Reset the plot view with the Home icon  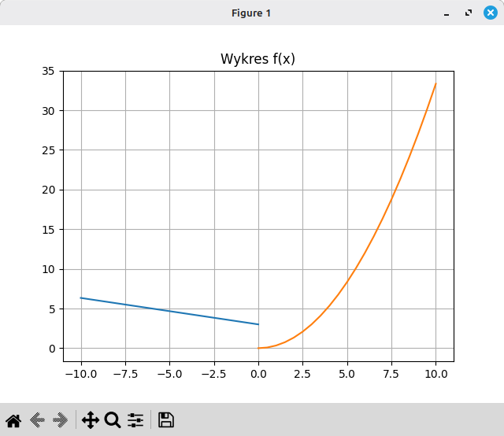pos(13,420)
